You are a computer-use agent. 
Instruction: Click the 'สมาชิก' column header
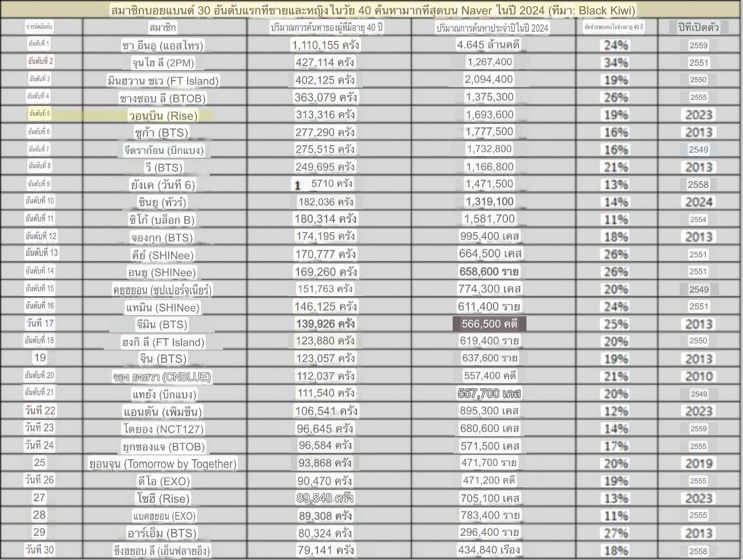coord(162,27)
